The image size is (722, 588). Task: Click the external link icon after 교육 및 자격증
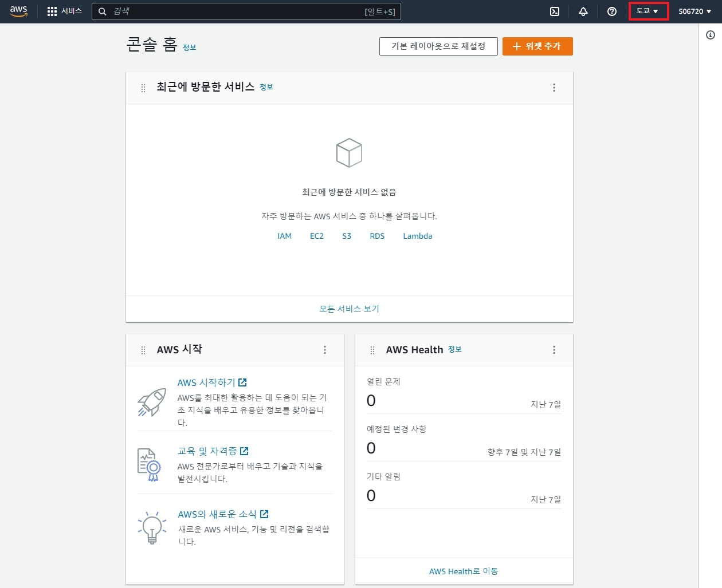coord(244,451)
